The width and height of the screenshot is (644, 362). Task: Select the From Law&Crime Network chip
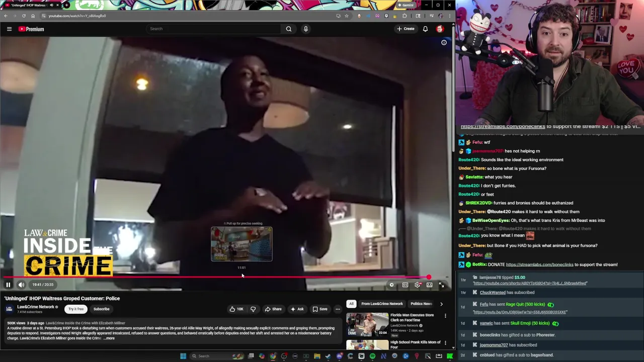point(382,304)
